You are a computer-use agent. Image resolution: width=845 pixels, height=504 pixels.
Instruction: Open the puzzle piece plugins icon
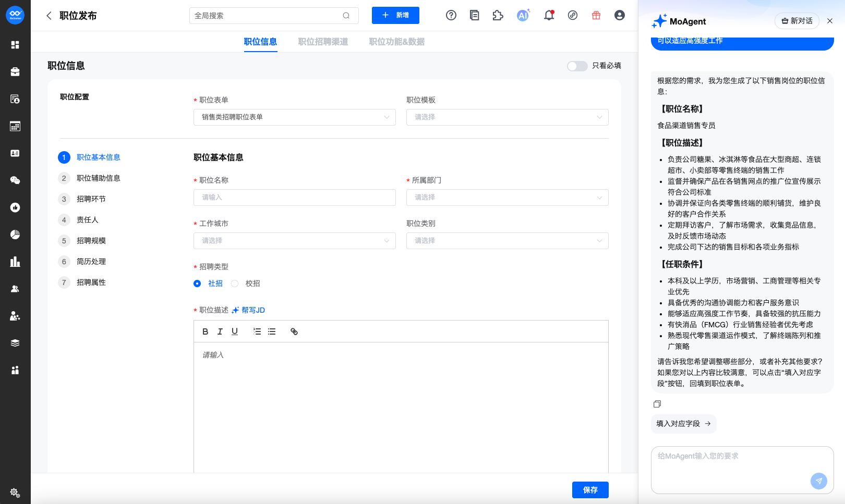click(498, 15)
